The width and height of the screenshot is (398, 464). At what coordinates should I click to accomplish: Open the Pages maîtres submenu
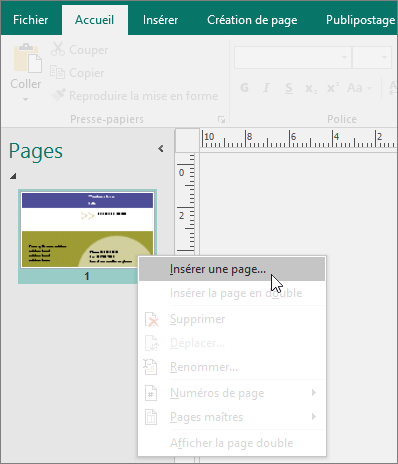[x=232, y=417]
